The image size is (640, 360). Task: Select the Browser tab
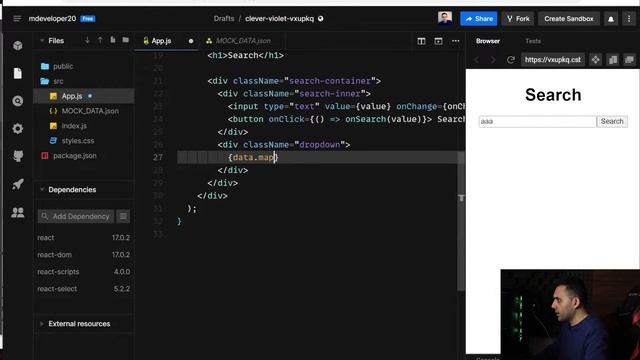coord(487,41)
